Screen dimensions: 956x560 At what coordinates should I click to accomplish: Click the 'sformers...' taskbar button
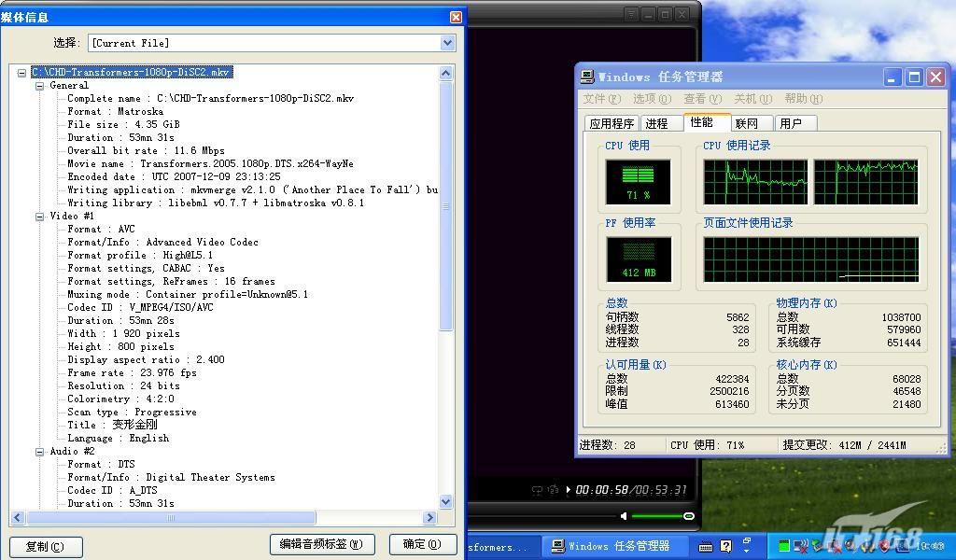503,547
